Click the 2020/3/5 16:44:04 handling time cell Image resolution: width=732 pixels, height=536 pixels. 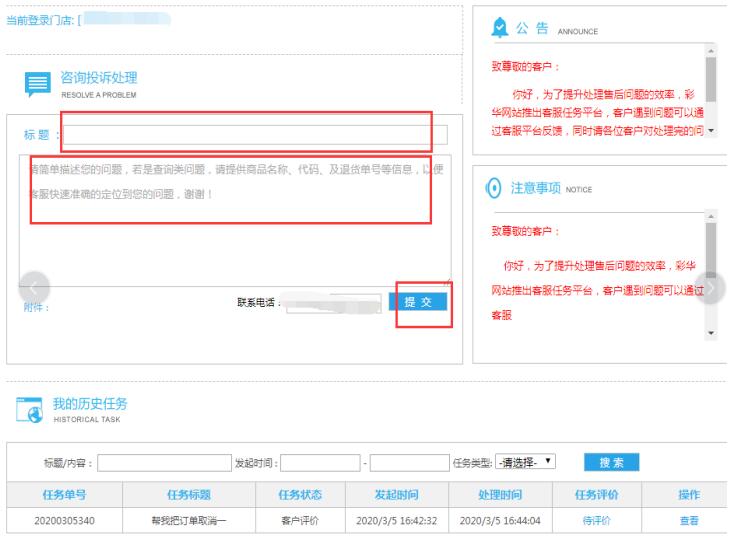(x=500, y=520)
